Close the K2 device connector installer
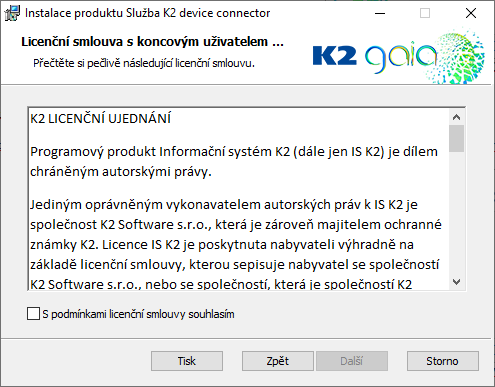 (x=471, y=13)
